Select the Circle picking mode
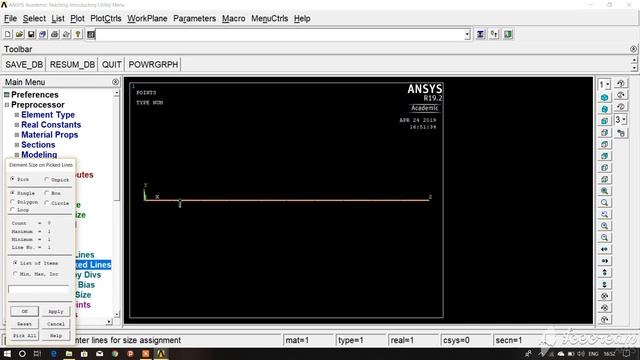 [47, 202]
